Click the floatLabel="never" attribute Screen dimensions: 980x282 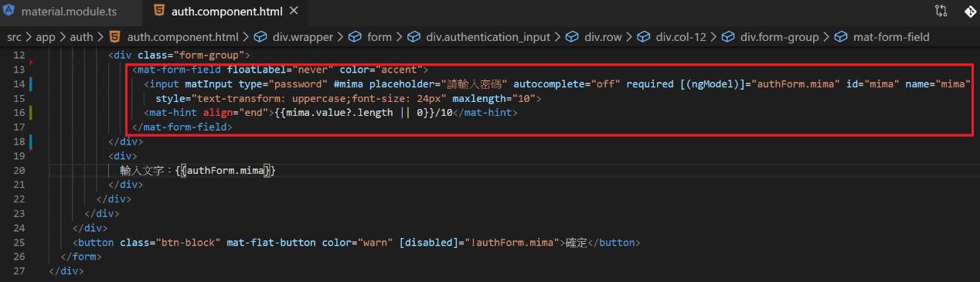280,70
